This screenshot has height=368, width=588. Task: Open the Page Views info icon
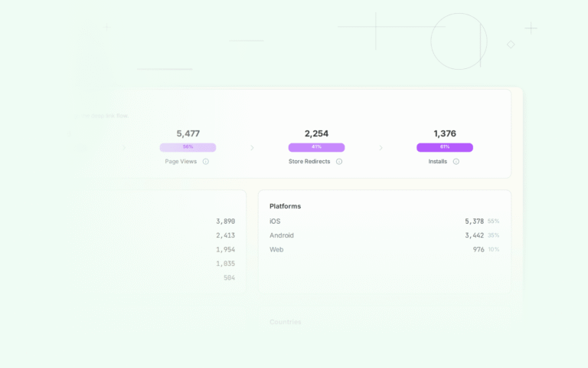[x=205, y=162]
